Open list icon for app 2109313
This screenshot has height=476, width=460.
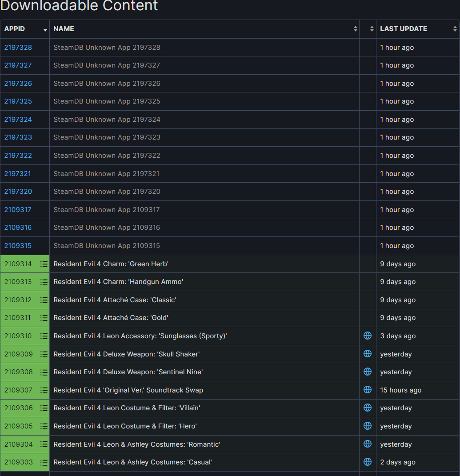[44, 282]
